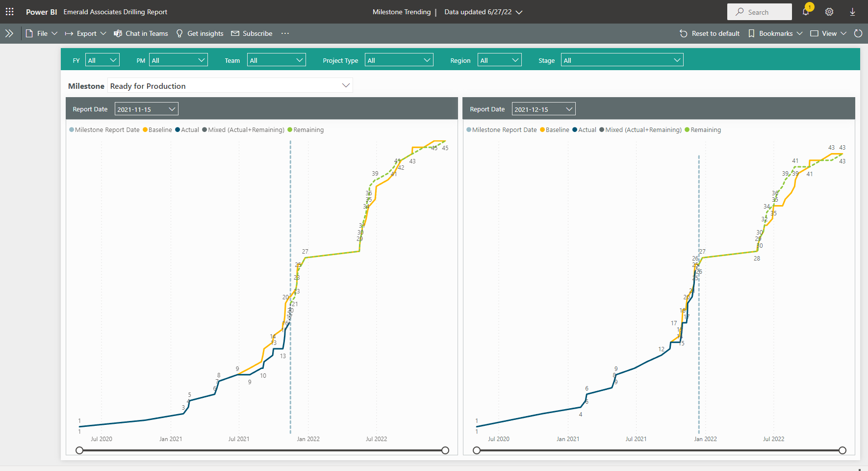
Task: Open the left Report Date 2021-11-15 dropdown
Action: pos(146,109)
